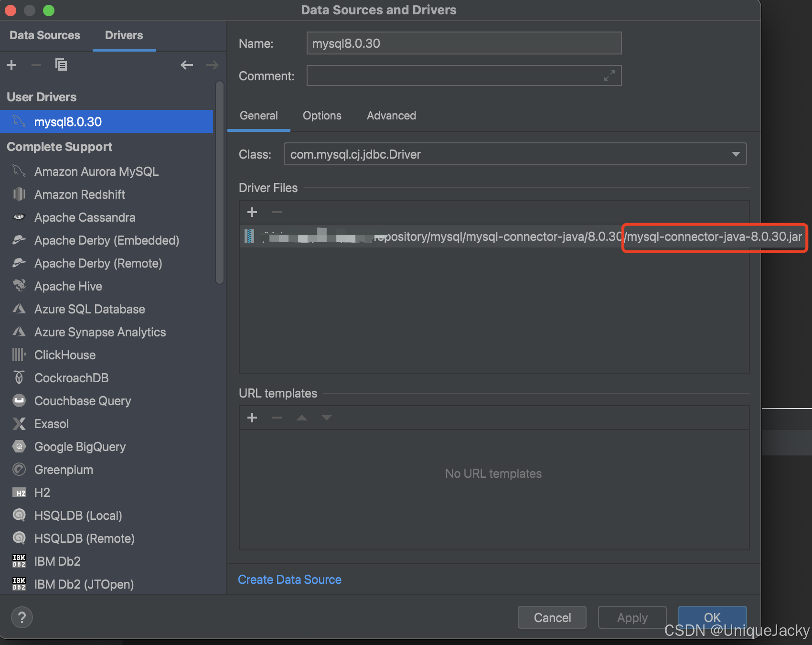Select mysql8.0.30 user driver
The width and height of the screenshot is (812, 645).
coord(107,121)
